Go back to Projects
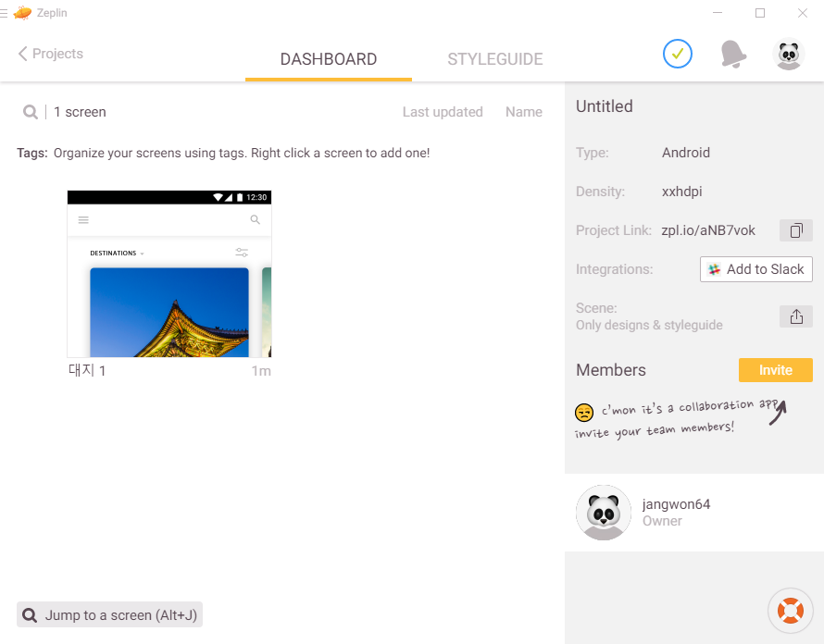This screenshot has height=644, width=824. 50,54
